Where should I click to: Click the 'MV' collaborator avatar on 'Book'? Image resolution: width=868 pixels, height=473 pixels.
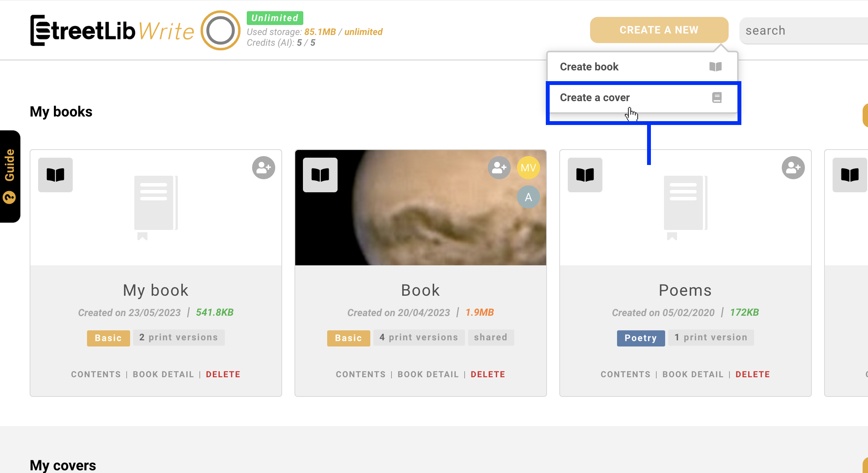pos(528,167)
